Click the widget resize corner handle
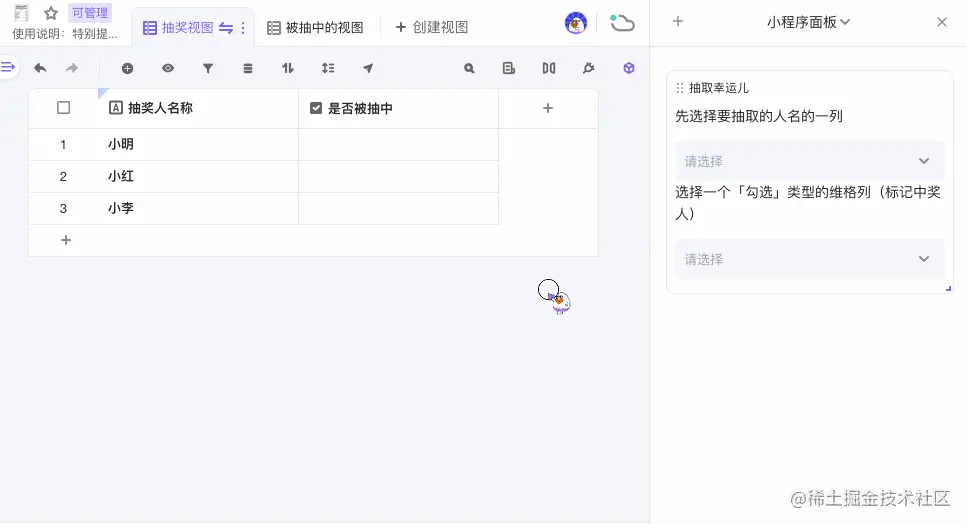Image resolution: width=967 pixels, height=524 pixels. [x=948, y=289]
